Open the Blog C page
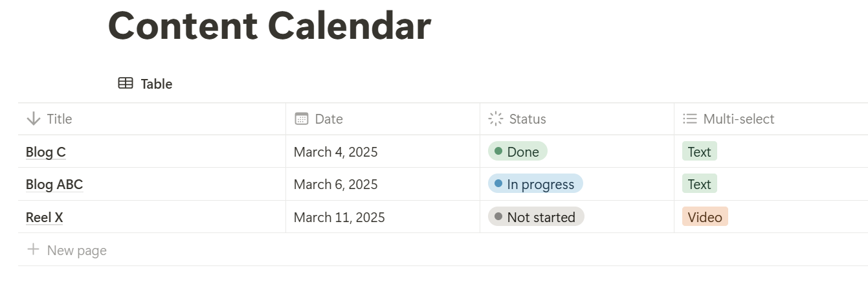Image resolution: width=868 pixels, height=281 pixels. pyautogui.click(x=46, y=152)
